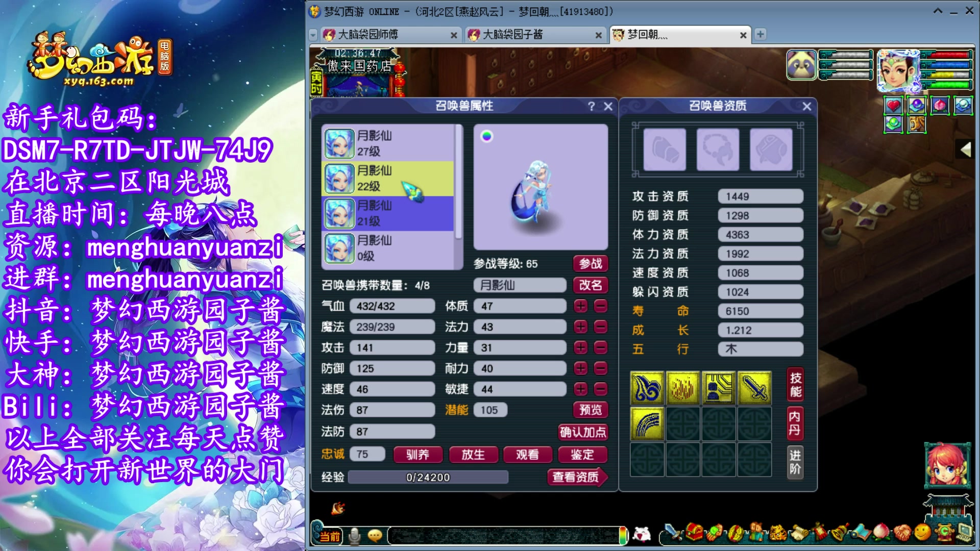This screenshot has height=551, width=980.
Task: Increase 体质 with its plus button
Action: tap(580, 306)
